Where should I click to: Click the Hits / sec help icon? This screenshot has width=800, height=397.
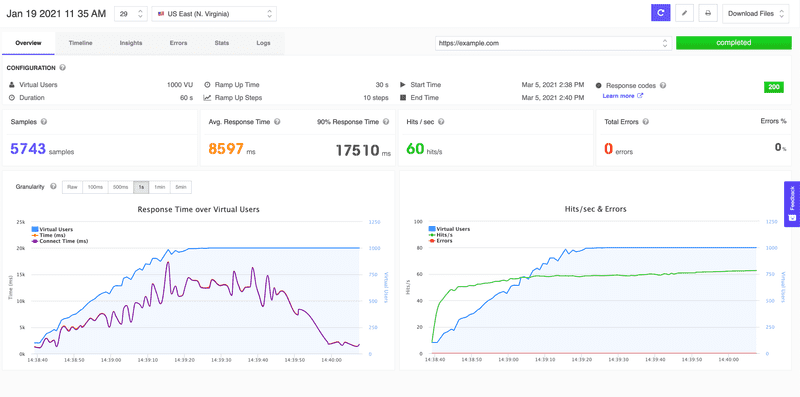441,121
